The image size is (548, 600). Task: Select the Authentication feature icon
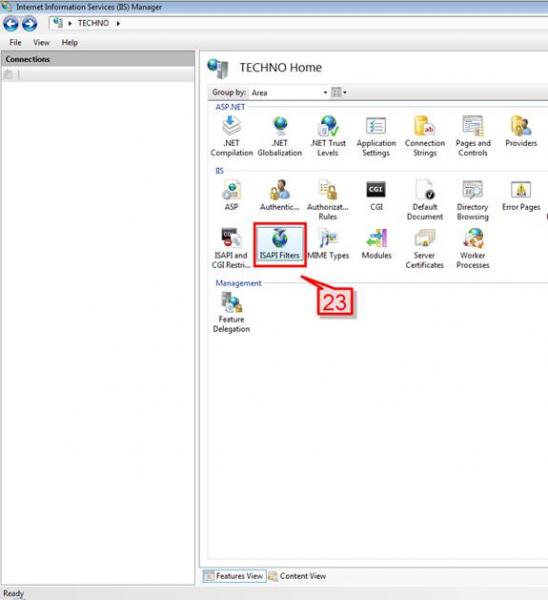coord(280,196)
